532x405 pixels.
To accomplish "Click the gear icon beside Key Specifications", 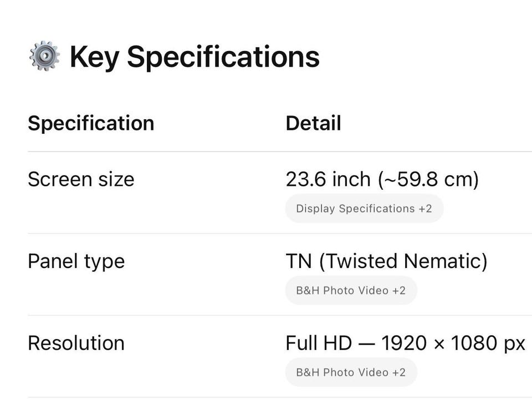I will coord(44,56).
